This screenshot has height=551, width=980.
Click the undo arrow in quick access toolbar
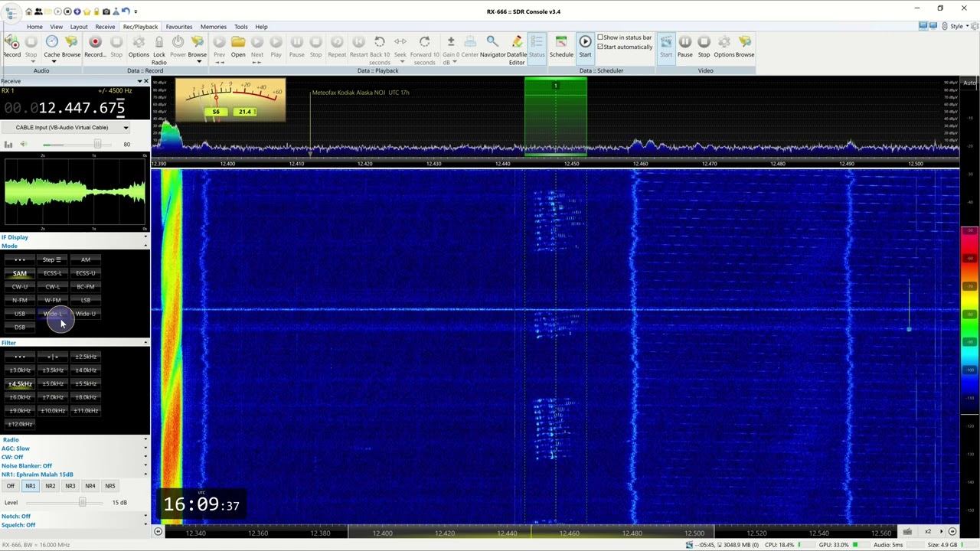click(125, 11)
